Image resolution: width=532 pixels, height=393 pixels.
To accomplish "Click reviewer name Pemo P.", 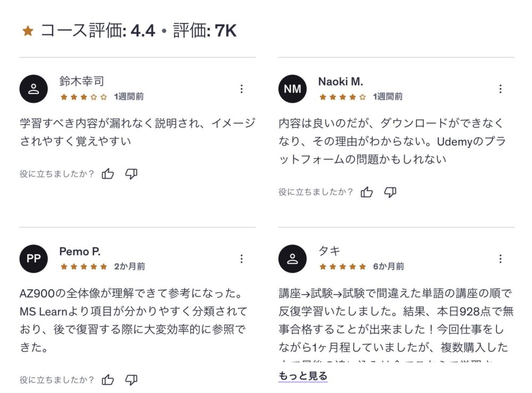I will click(x=80, y=251).
